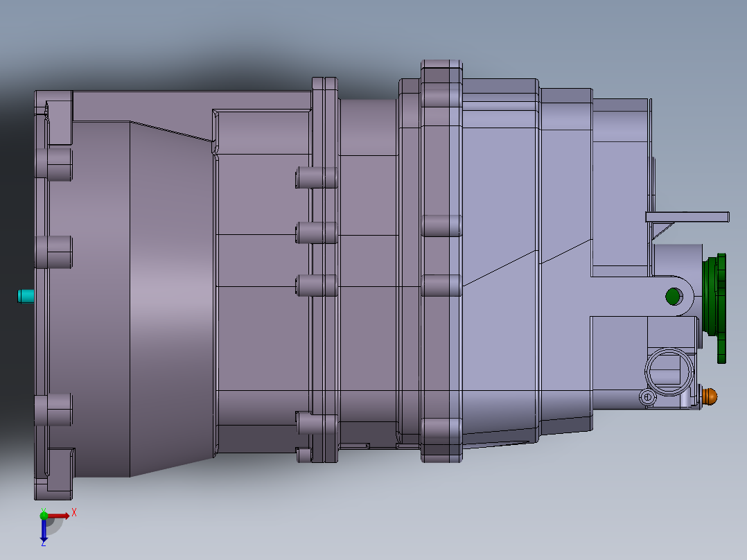Click the red X axis of the triad
The height and width of the screenshot is (560, 747).
click(59, 516)
